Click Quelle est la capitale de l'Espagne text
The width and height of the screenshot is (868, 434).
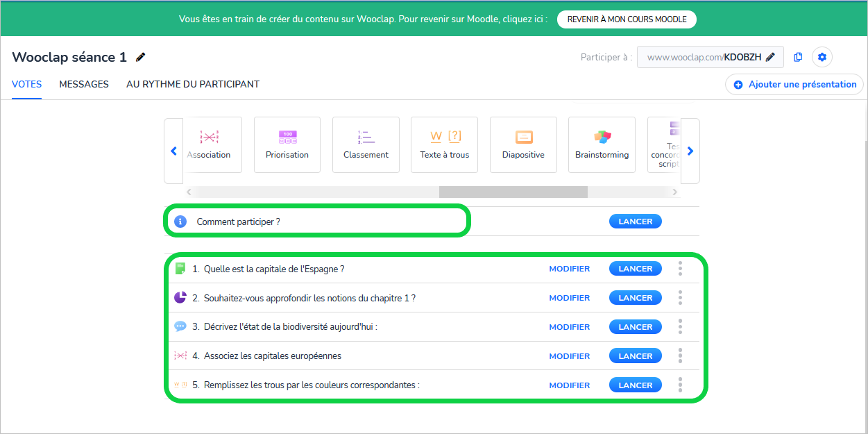274,269
